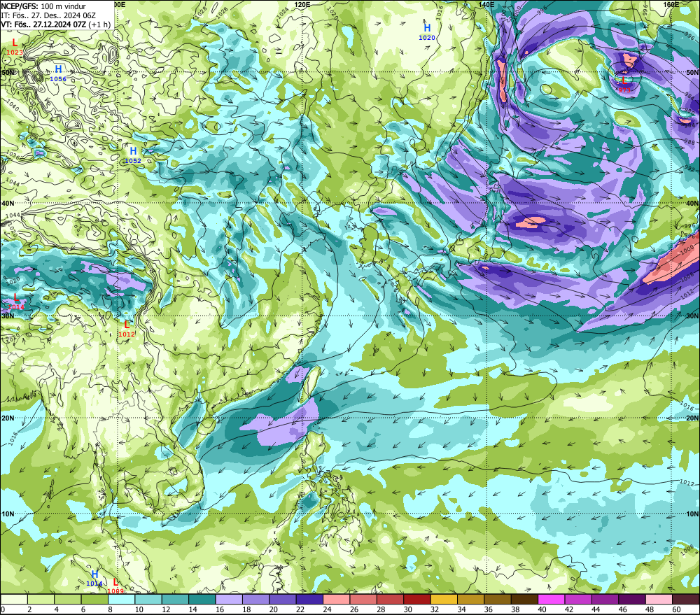
Task: Click the legend scale value 32
Action: (x=435, y=609)
